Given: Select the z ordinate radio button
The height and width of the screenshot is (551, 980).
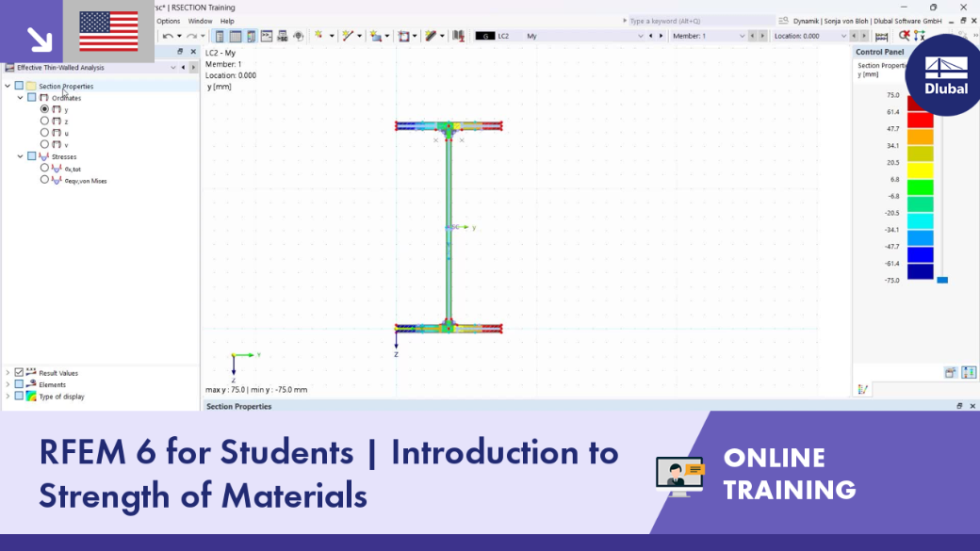Looking at the screenshot, I should (x=44, y=121).
